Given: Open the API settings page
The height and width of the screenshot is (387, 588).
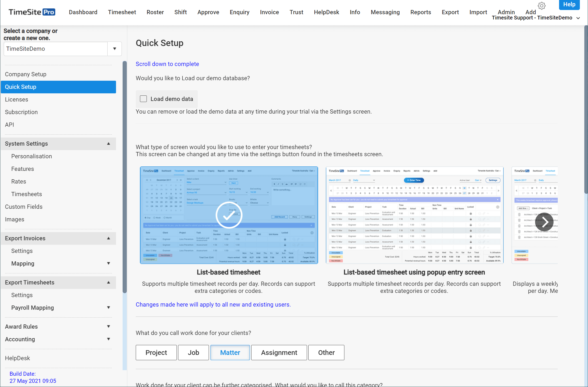Looking at the screenshot, I should (x=9, y=125).
